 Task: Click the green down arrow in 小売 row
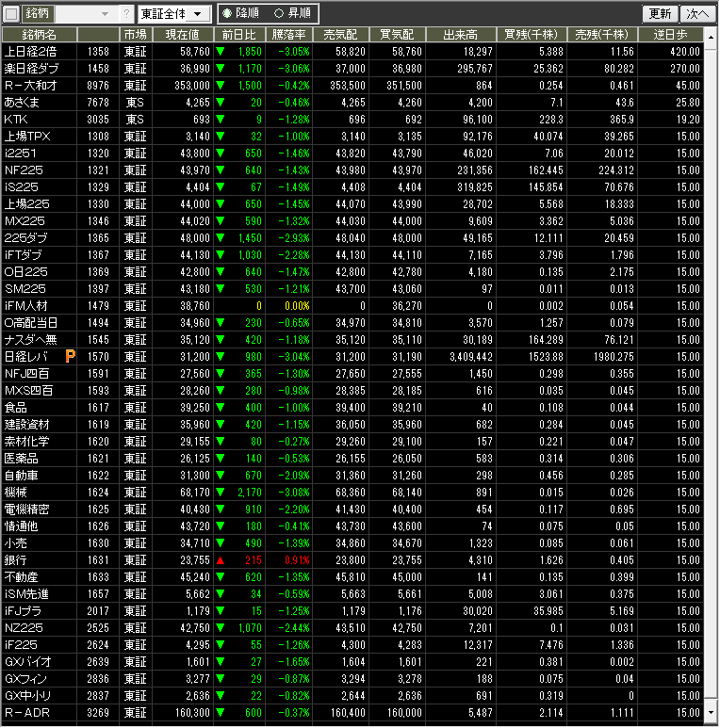coord(221,543)
